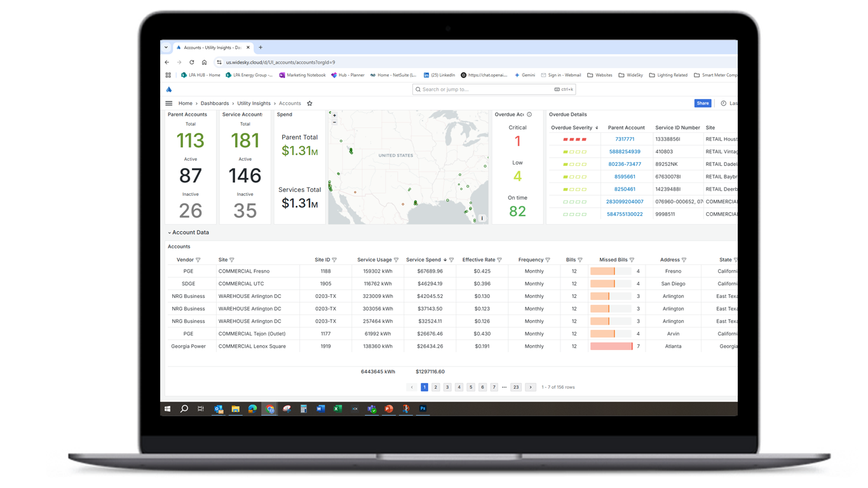The image size is (868, 488).
Task: Select the Dashboards breadcrumb item
Action: [215, 104]
